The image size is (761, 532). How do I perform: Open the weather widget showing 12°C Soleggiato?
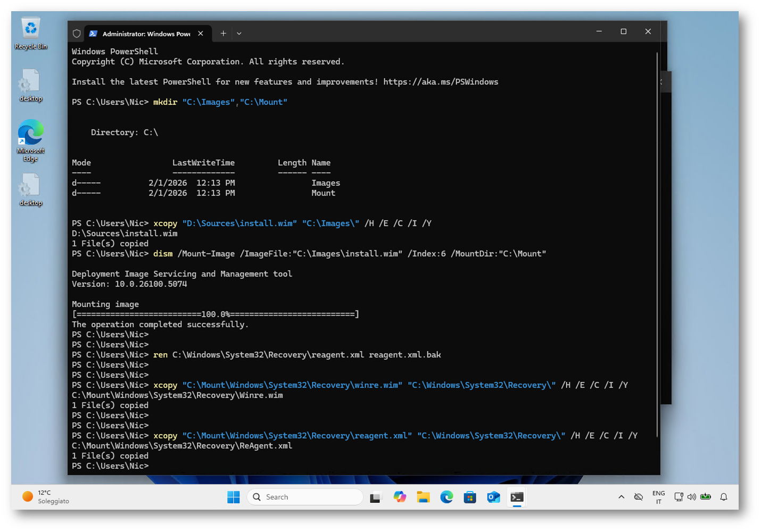pyautogui.click(x=46, y=497)
